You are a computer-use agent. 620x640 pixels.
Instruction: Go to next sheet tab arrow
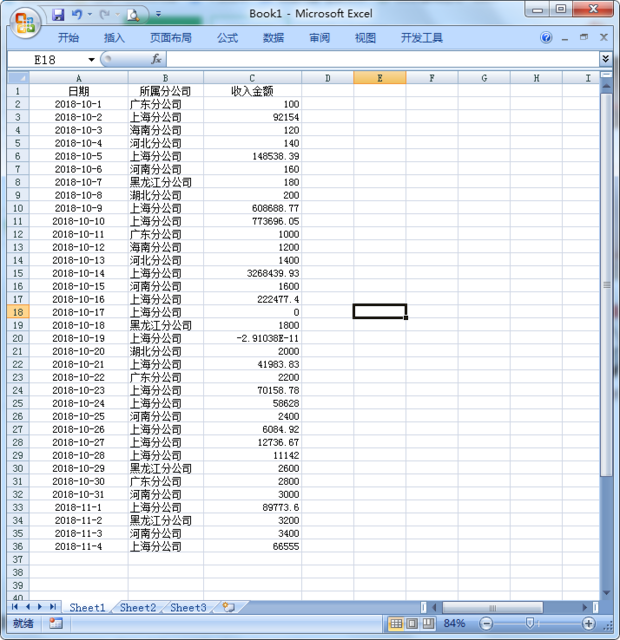pyautogui.click(x=40, y=607)
